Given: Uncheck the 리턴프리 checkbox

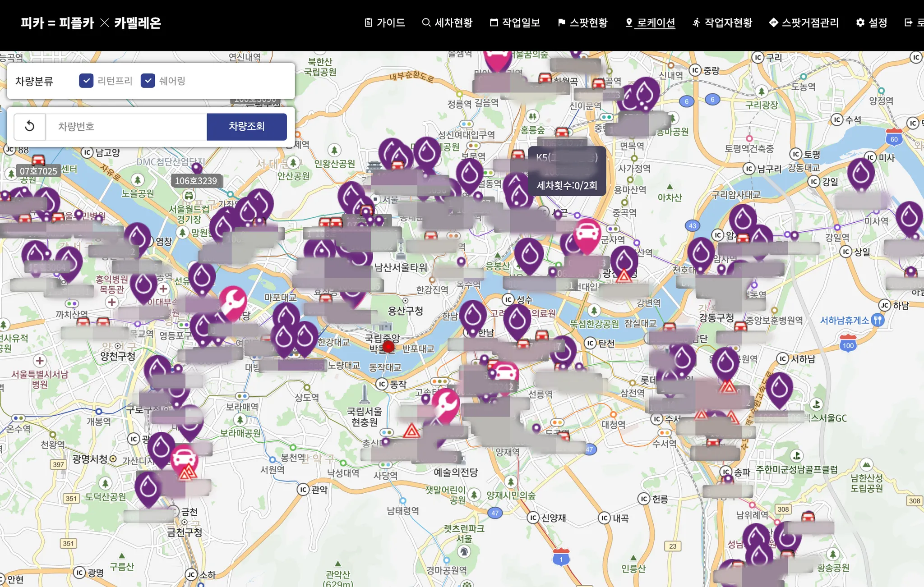Looking at the screenshot, I should 86,81.
